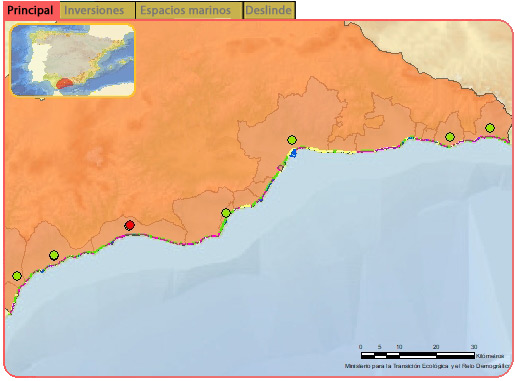This screenshot has width=515, height=381.
Task: Click the easternmost green point marker
Action: (490, 128)
